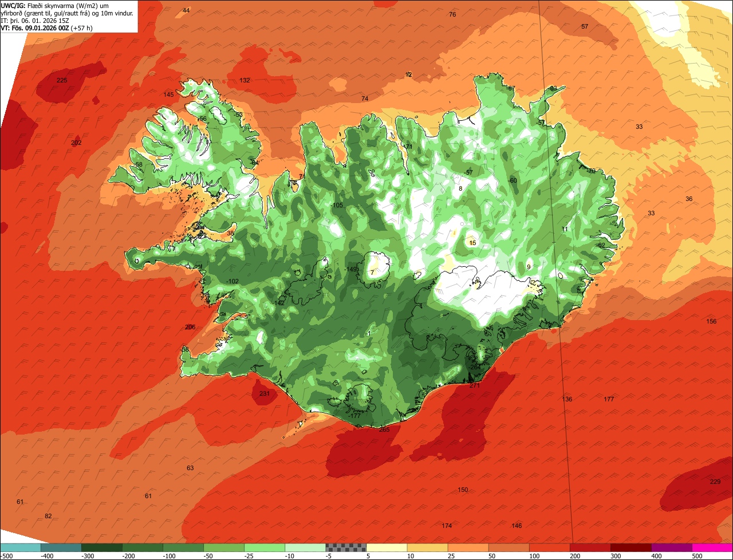The width and height of the screenshot is (733, 560).
Task: Click the map value '76' at the top
Action: pyautogui.click(x=452, y=14)
